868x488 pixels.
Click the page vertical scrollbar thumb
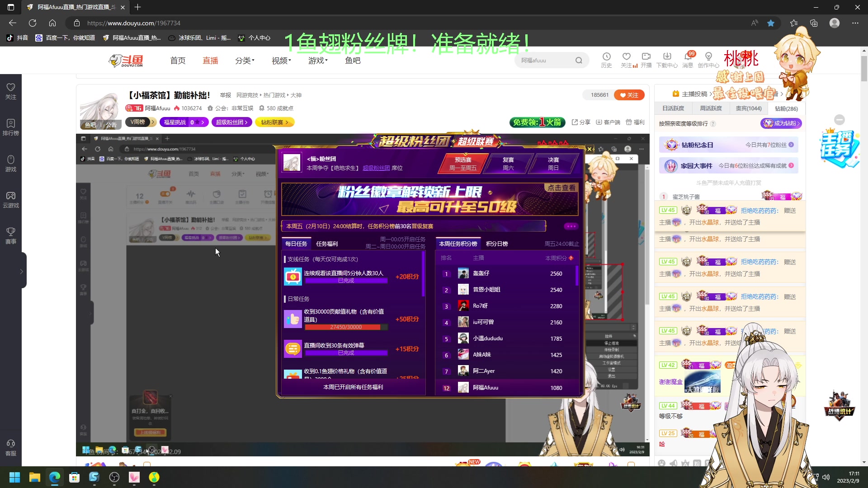864,68
